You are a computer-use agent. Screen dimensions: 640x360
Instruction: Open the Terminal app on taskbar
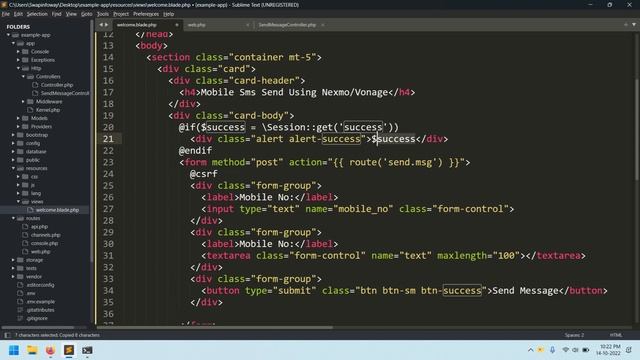pos(87,350)
